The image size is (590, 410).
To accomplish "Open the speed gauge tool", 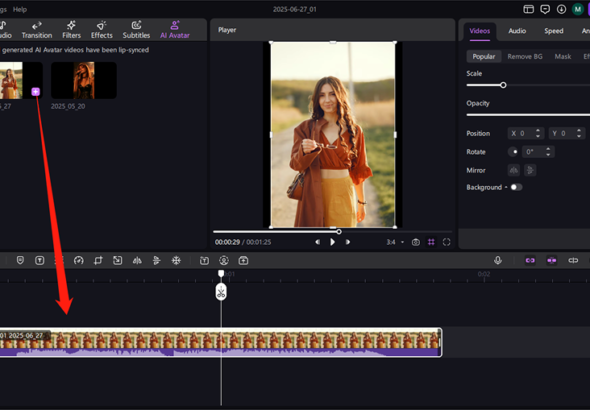I will (79, 260).
